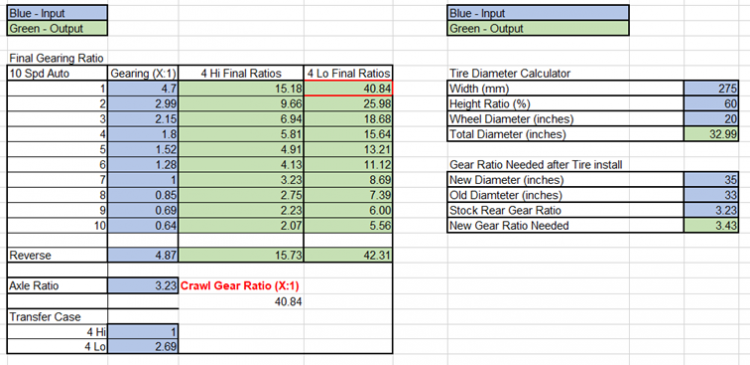Click the New Gear Ratio Needed output 3.43

click(711, 225)
